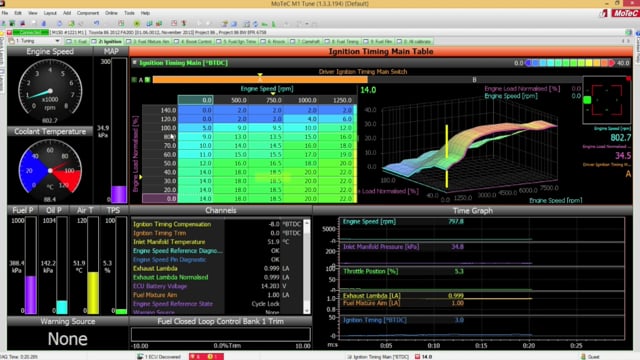This screenshot has width=640, height=360.
Task: Switch to the 1: Fuel worksheet tab
Action: tap(77, 42)
